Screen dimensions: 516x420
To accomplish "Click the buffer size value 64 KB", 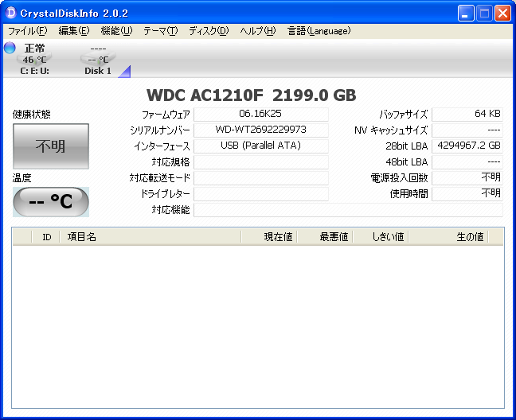I will pyautogui.click(x=467, y=114).
